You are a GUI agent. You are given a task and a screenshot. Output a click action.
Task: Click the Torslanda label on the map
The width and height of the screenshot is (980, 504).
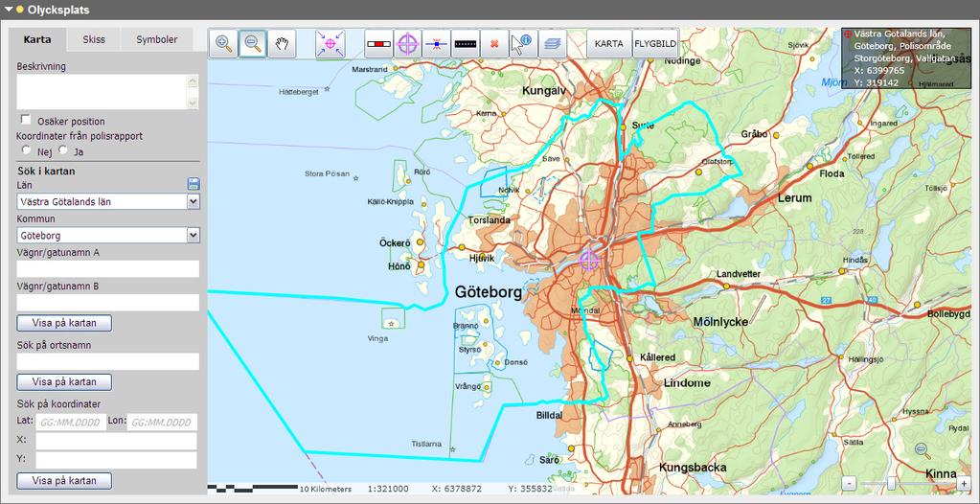(490, 220)
